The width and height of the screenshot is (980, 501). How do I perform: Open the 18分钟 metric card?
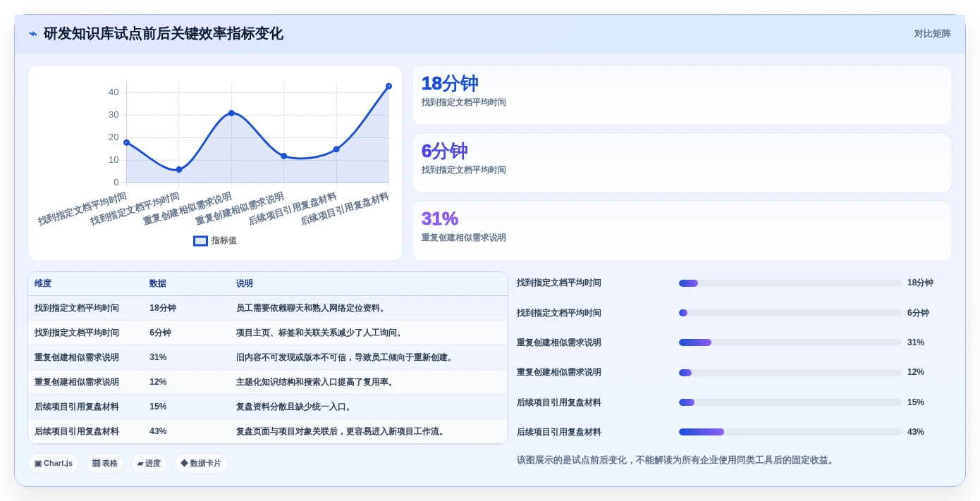[682, 95]
